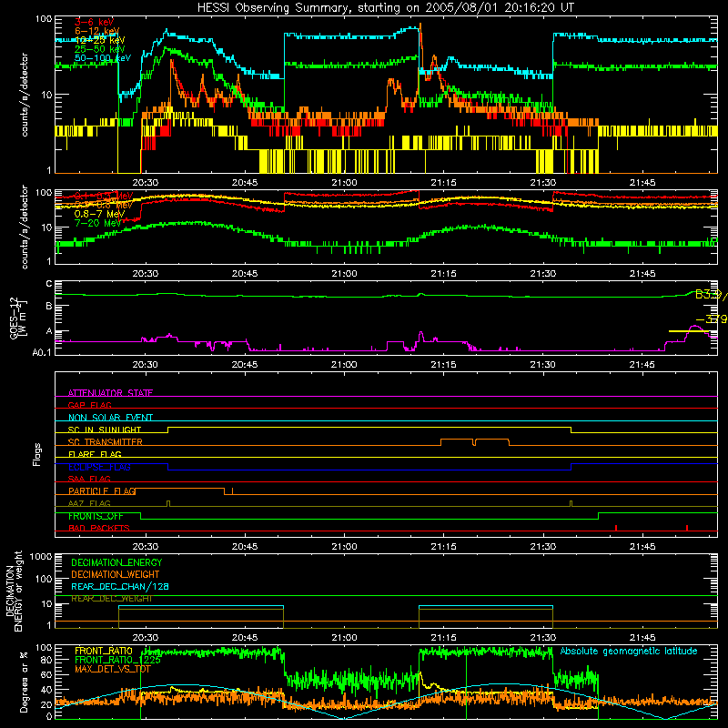Click the ATTENUATOR_STATE flag label
The height and width of the screenshot is (728, 728).
[x=110, y=393]
